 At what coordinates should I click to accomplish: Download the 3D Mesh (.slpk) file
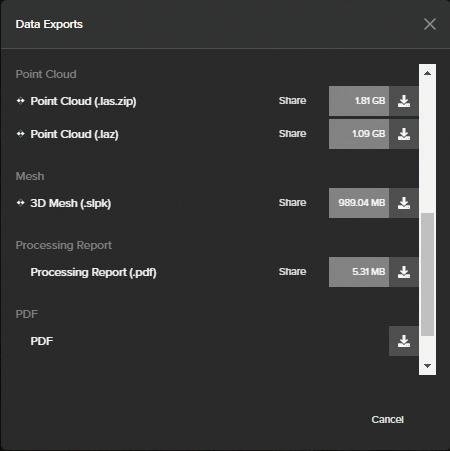[404, 203]
